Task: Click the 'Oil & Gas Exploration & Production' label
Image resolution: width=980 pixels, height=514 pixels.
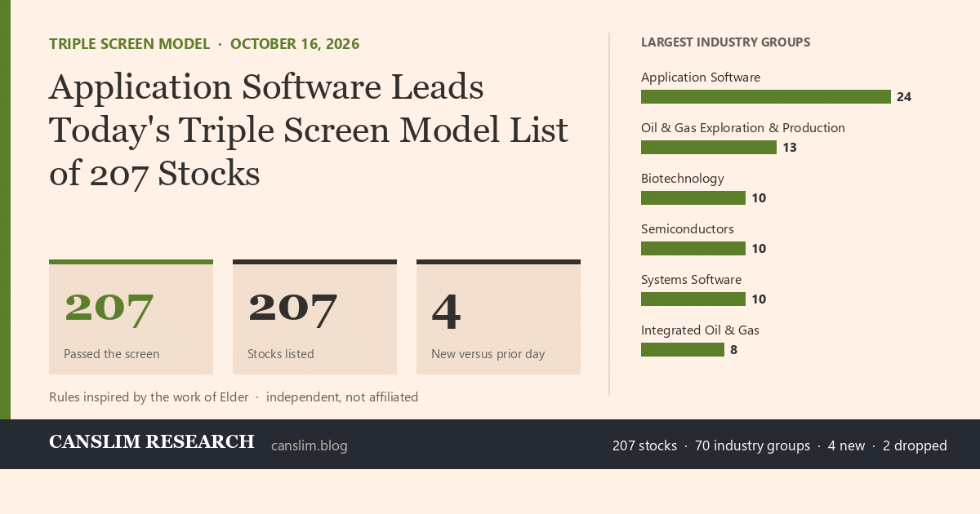Action: [x=743, y=128]
